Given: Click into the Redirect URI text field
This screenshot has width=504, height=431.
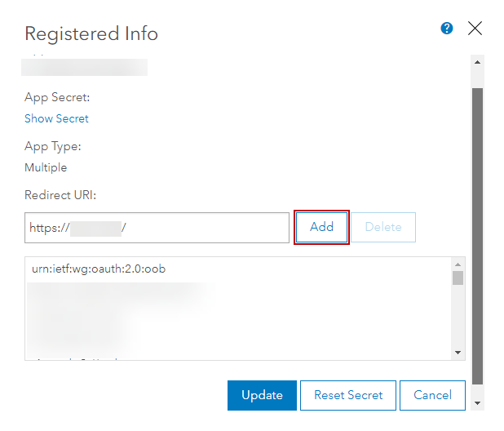Looking at the screenshot, I should (x=157, y=228).
